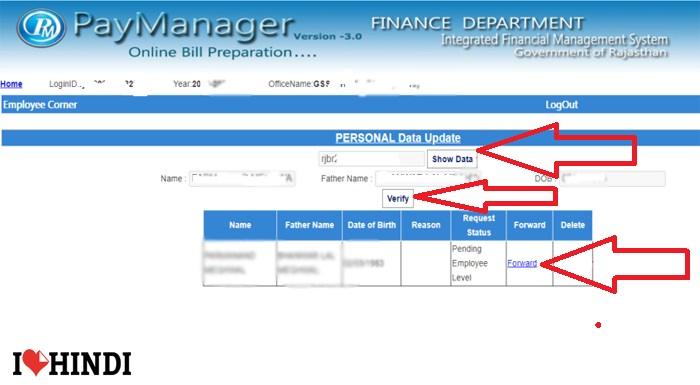This screenshot has width=700, height=385.
Task: Click the Father Name input field
Action: point(428,179)
